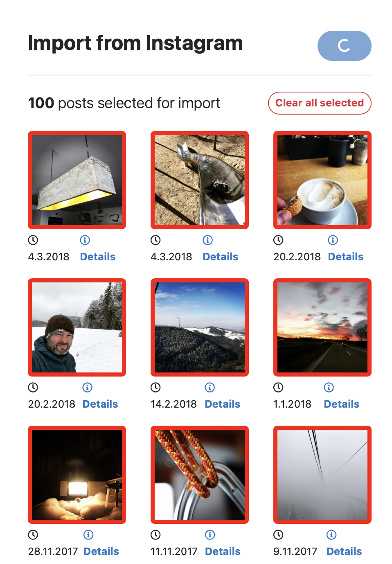Deselect the orange climbing rope photo
The height and width of the screenshot is (564, 392).
coord(200,475)
